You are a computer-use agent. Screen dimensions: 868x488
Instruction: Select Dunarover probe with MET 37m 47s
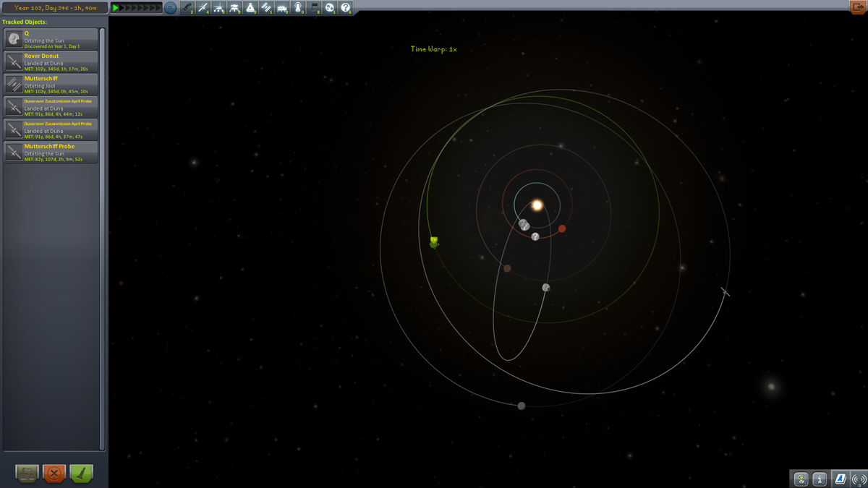click(x=51, y=129)
